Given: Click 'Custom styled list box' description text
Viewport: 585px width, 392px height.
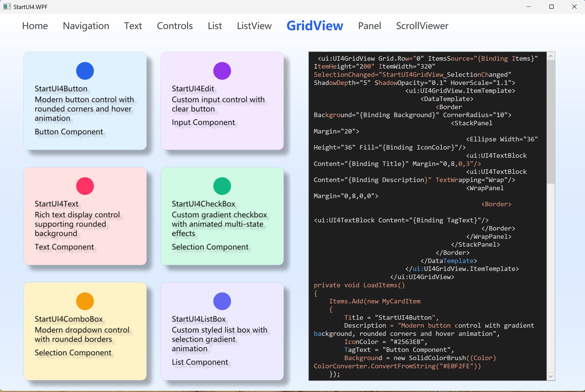Looking at the screenshot, I should click(x=219, y=339).
